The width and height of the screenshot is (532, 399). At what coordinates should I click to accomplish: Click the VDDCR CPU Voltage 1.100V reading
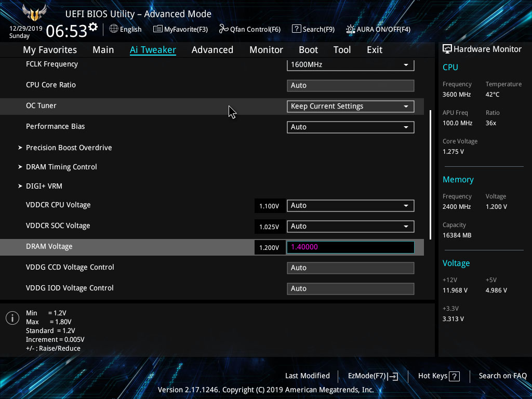(x=269, y=206)
